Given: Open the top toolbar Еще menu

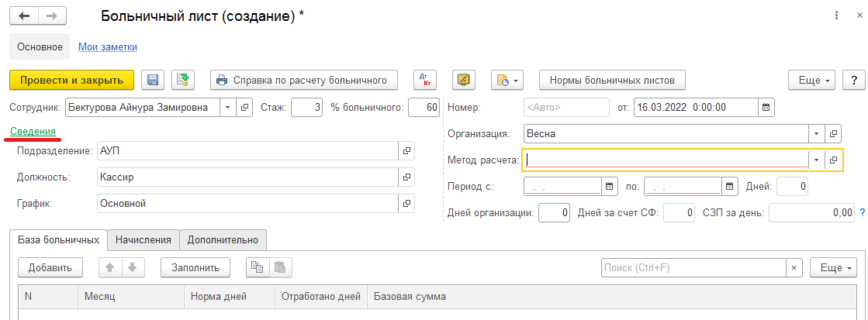Looking at the screenshot, I should coord(813,80).
